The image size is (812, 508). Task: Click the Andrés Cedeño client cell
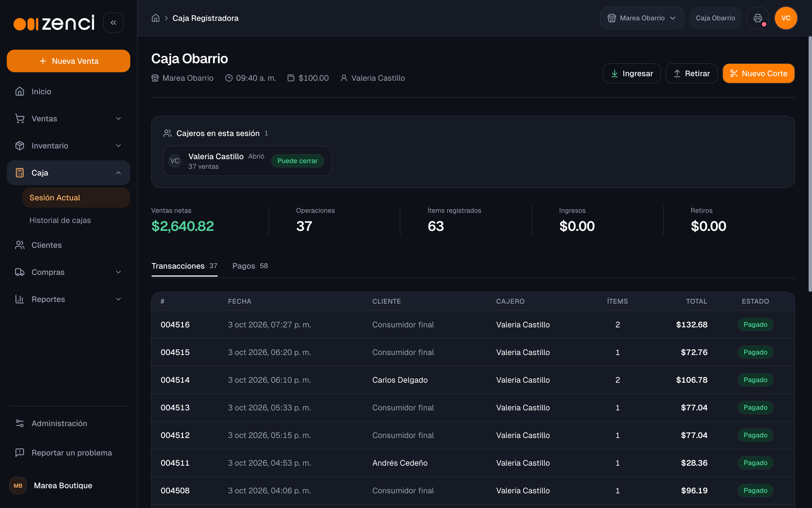tap(400, 463)
